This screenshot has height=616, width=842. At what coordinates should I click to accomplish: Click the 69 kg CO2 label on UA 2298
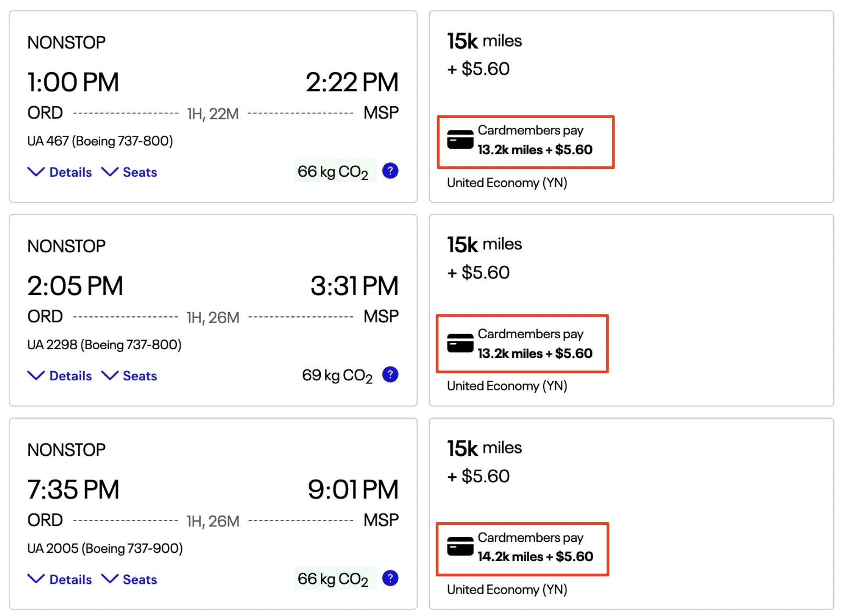tap(337, 375)
